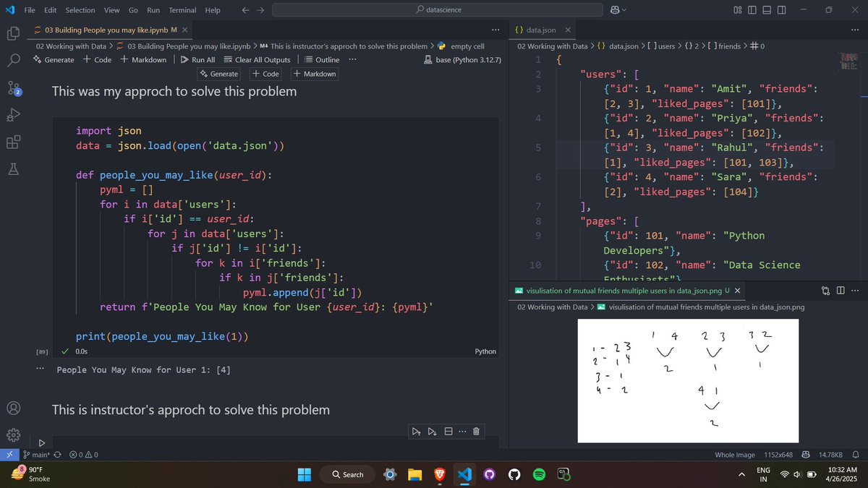Open the Help menu
Viewport: 868px width, 488px height.
click(213, 10)
